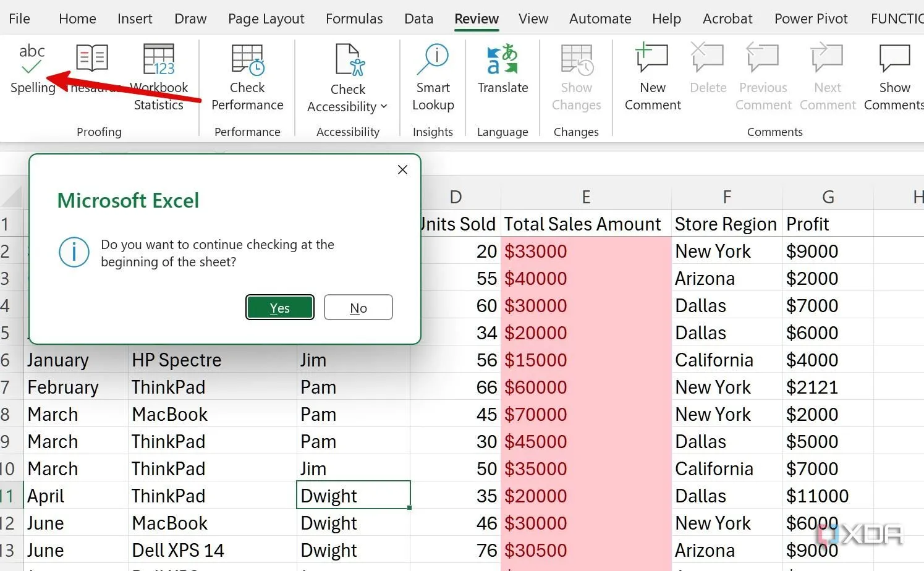The width and height of the screenshot is (924, 571).
Task: Open the File menu
Action: click(19, 19)
